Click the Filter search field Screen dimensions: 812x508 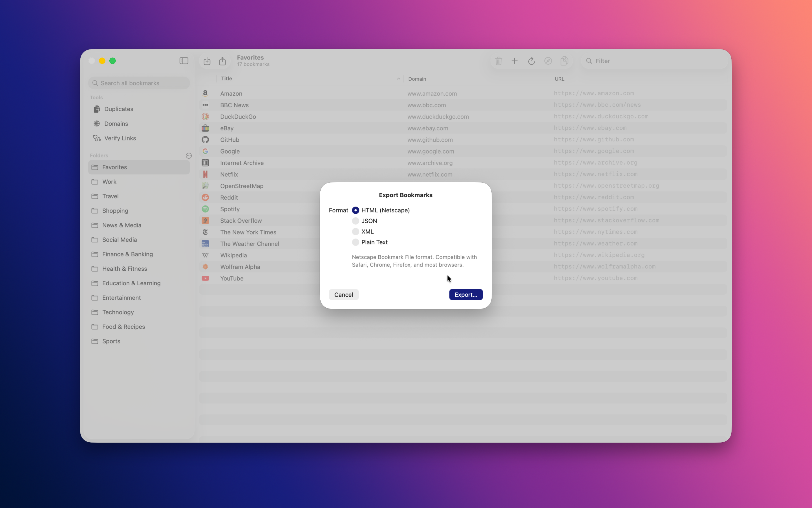(654, 61)
